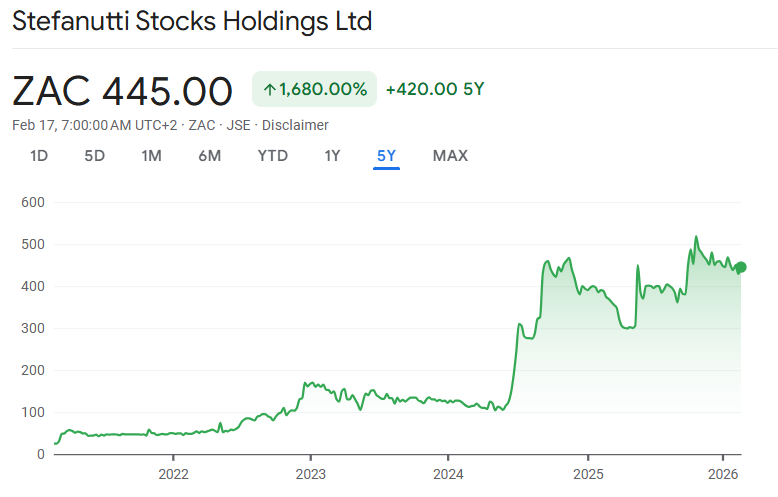Open the MAX time range chart

point(450,155)
